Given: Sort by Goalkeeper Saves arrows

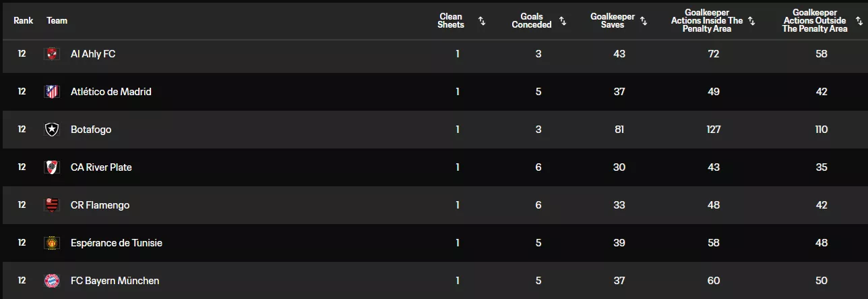Looking at the screenshot, I should [x=644, y=21].
